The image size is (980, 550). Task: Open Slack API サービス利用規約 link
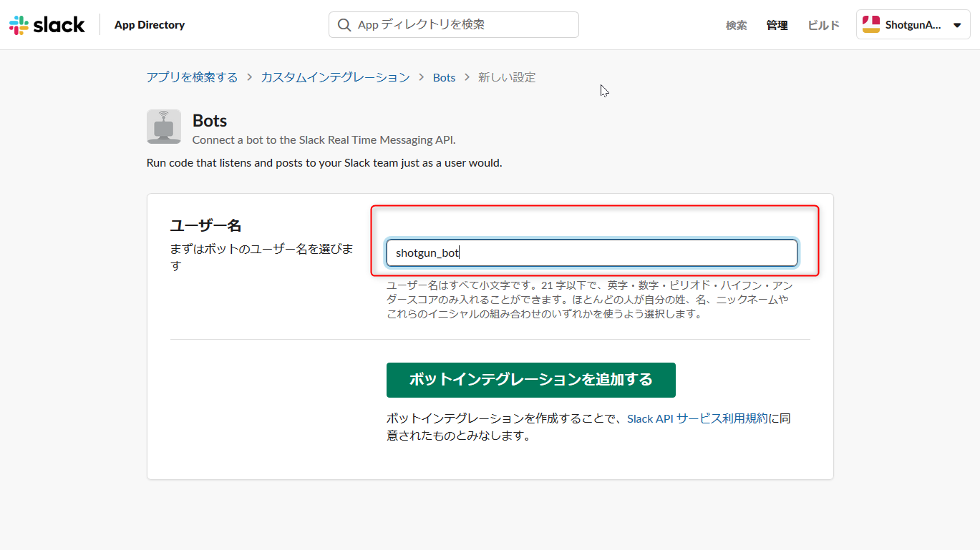(x=697, y=418)
